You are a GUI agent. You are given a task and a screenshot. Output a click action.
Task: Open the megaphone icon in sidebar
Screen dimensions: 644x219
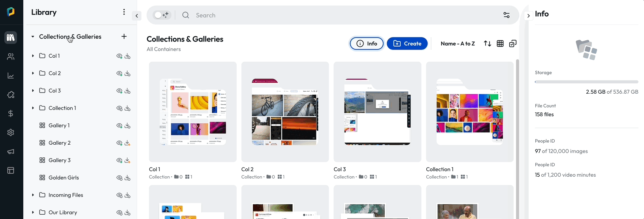[x=11, y=152]
